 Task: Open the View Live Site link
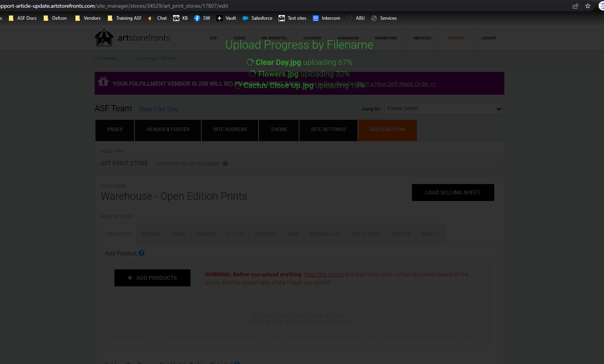pyautogui.click(x=158, y=109)
